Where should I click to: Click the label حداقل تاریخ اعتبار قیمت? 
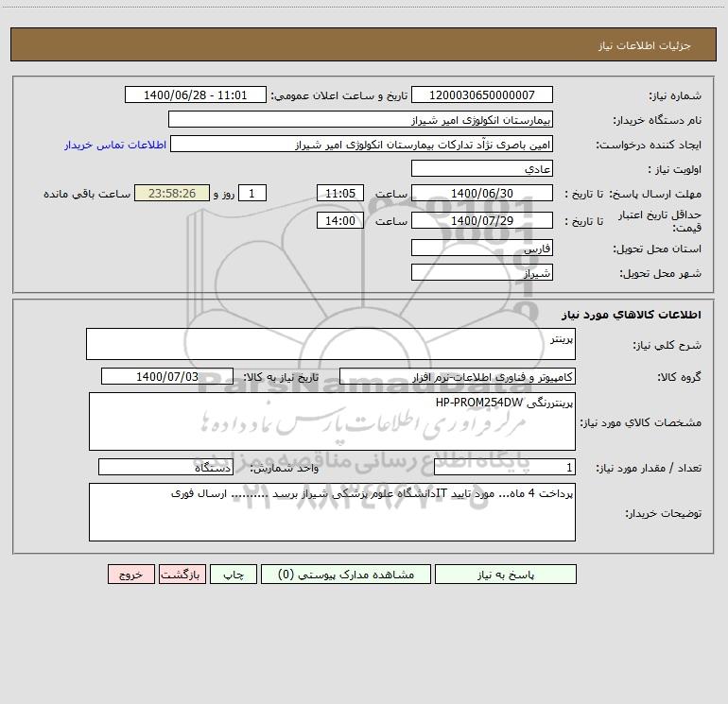(x=659, y=221)
